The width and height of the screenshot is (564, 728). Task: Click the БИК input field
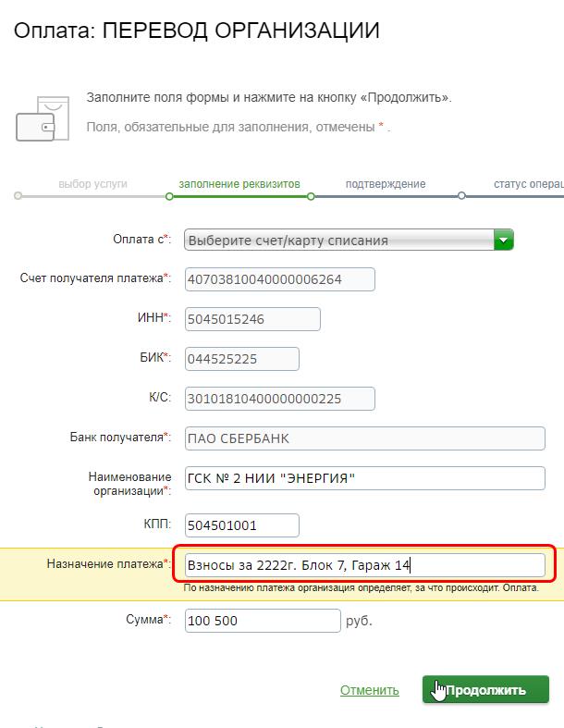[x=242, y=359]
